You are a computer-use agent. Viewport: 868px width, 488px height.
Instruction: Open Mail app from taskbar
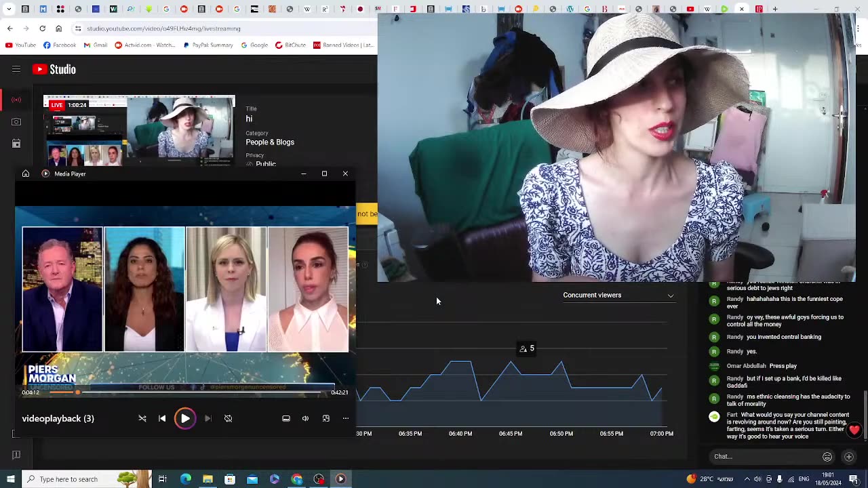(x=252, y=479)
